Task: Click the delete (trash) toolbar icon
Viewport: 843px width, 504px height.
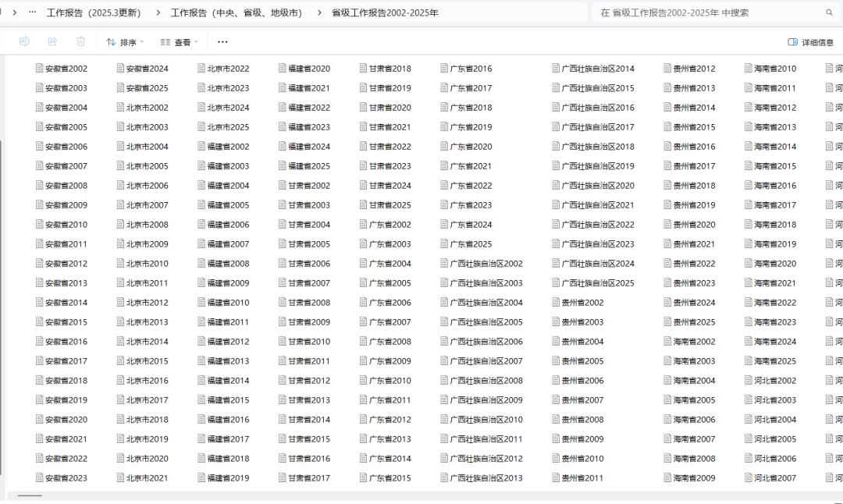Action: [80, 41]
